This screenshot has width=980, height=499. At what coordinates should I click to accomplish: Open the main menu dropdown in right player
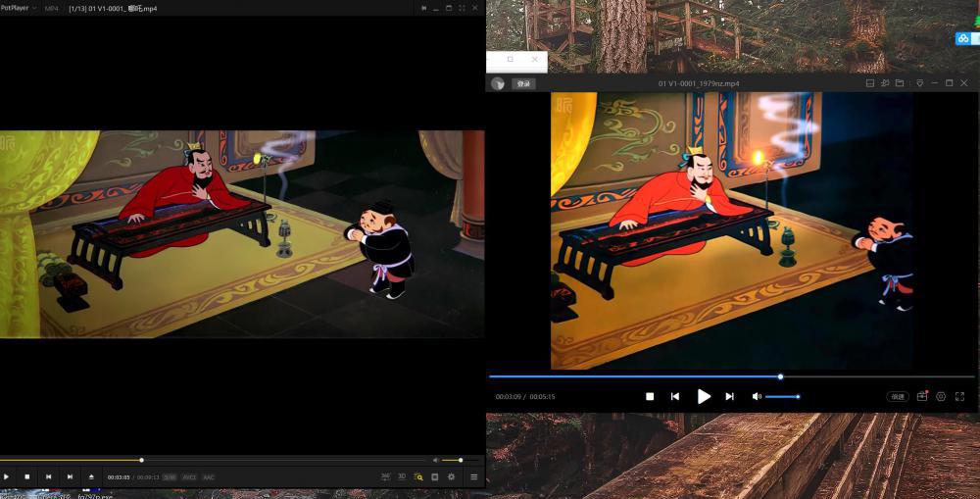pos(920,83)
